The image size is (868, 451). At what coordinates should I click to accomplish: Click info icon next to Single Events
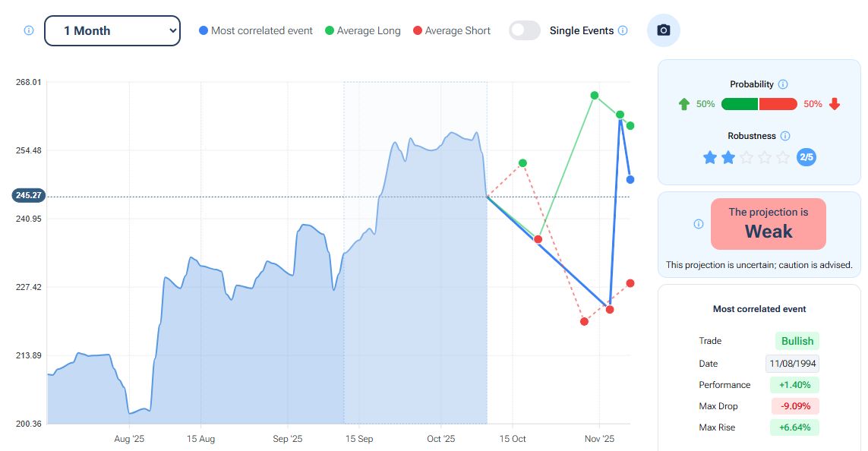tap(623, 31)
